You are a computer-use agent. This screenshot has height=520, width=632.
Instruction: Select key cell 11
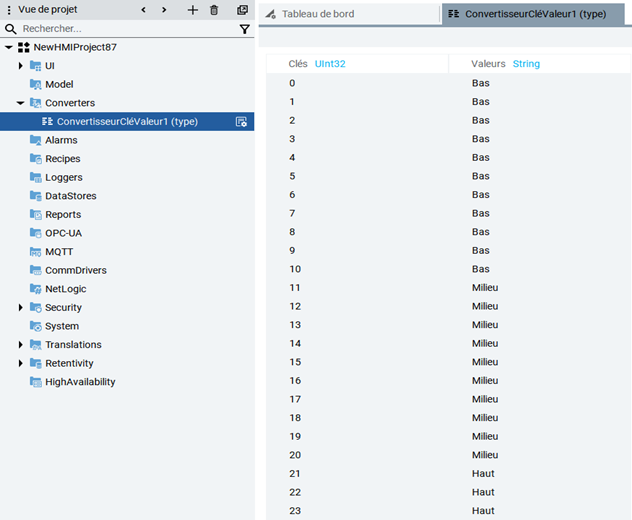295,288
